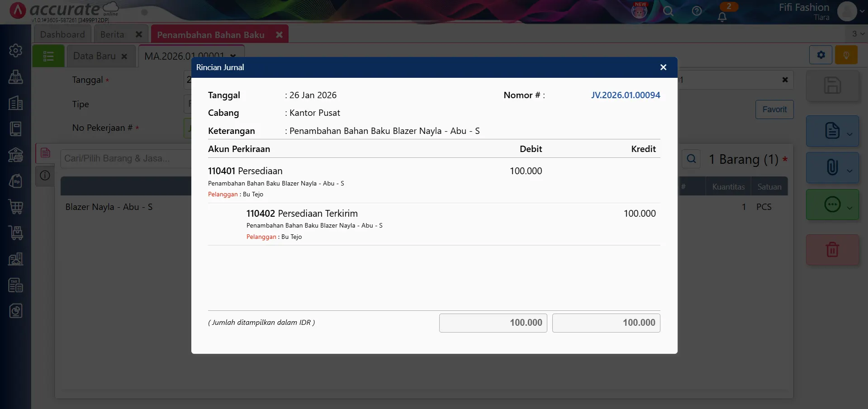
Task: Open settings gear in left sidebar
Action: pyautogui.click(x=16, y=50)
